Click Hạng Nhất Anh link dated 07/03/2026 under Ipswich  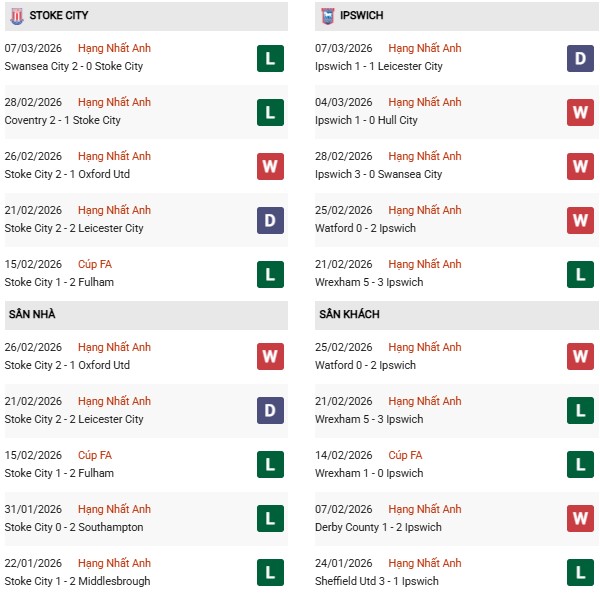pyautogui.click(x=425, y=48)
